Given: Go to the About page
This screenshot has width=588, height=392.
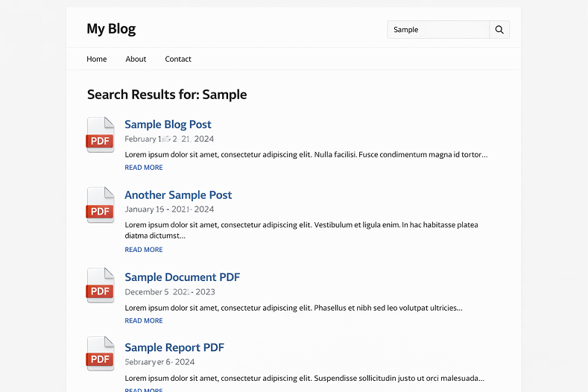Looking at the screenshot, I should coord(136,59).
